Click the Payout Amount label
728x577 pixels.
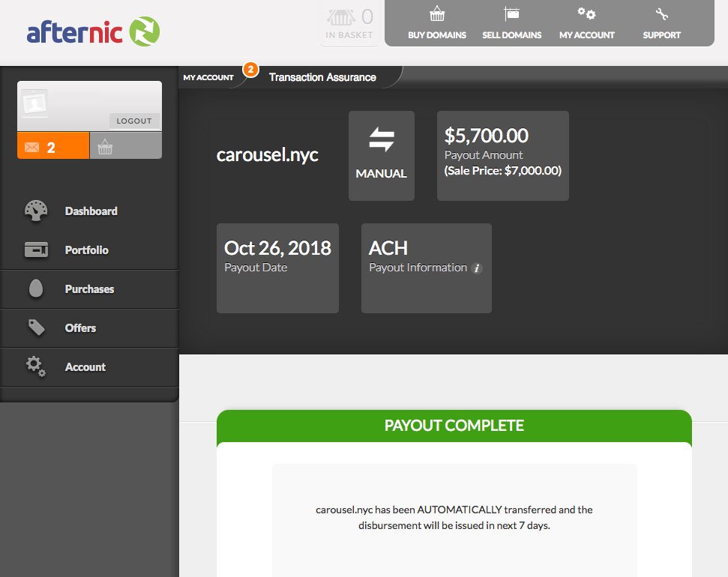click(x=484, y=155)
